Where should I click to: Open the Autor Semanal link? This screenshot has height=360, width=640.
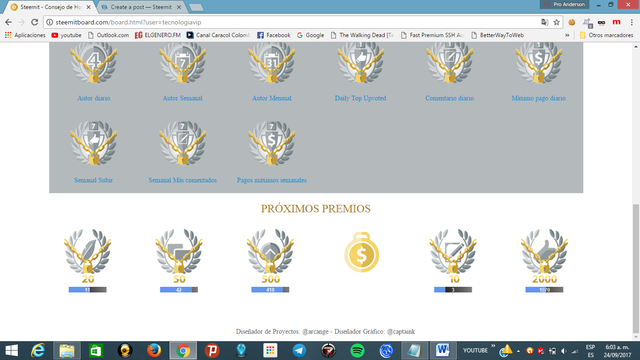click(182, 98)
